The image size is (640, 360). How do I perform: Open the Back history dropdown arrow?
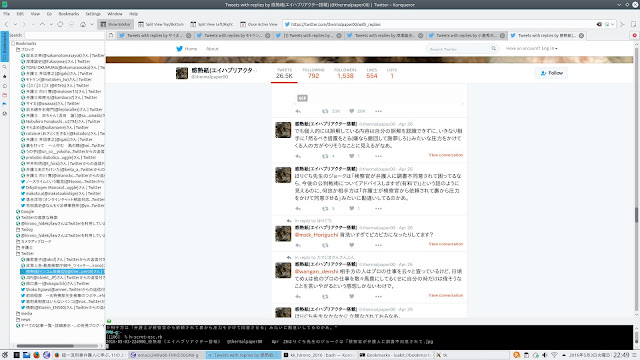click(x=15, y=24)
